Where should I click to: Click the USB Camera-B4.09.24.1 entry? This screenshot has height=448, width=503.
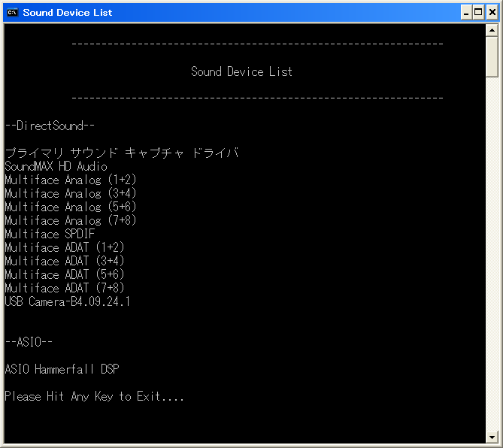[x=68, y=301]
